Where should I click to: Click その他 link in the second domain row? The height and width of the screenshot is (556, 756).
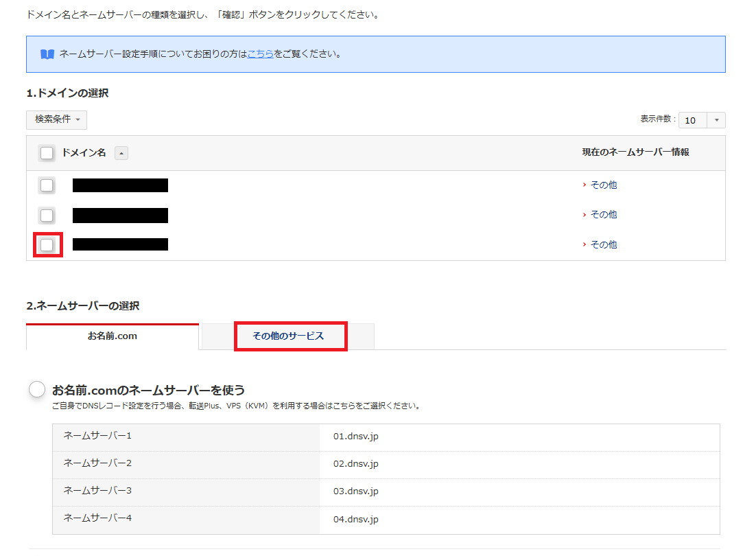603,215
